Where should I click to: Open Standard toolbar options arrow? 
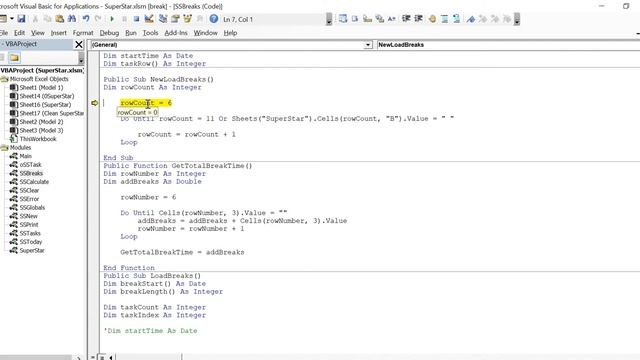coord(329,19)
